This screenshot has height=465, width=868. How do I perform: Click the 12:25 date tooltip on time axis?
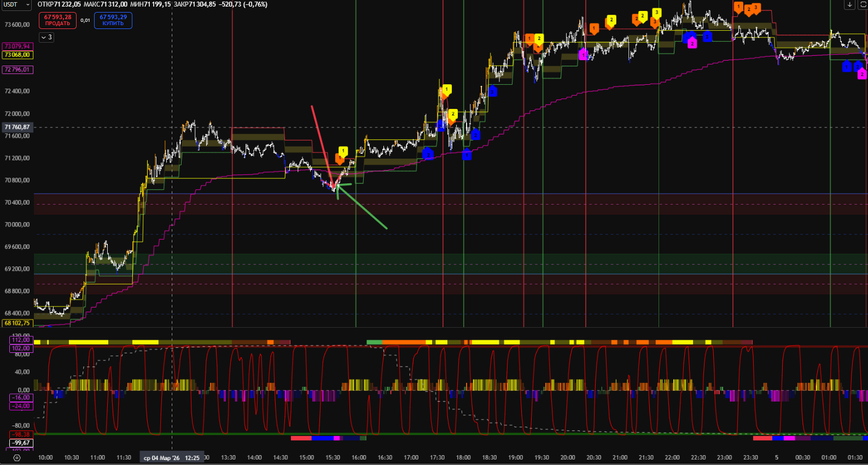click(172, 458)
